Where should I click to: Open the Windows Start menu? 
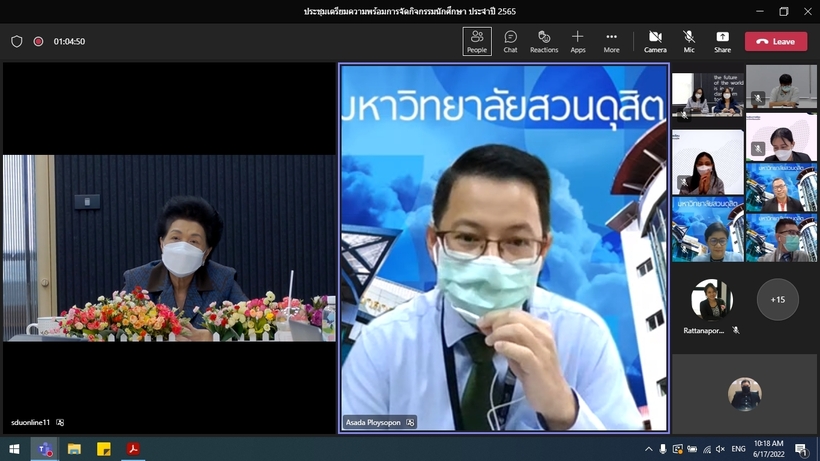click(14, 448)
